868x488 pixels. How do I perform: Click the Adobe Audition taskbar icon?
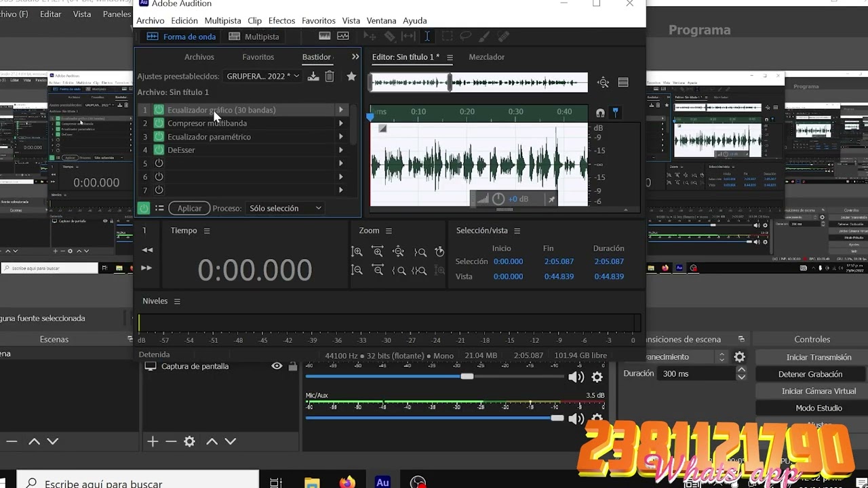tap(382, 483)
